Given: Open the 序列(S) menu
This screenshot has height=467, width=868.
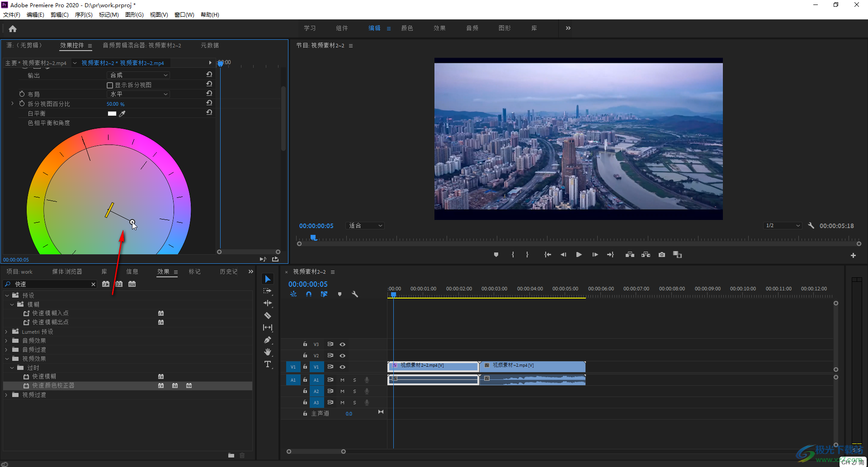Looking at the screenshot, I should tap(84, 14).
